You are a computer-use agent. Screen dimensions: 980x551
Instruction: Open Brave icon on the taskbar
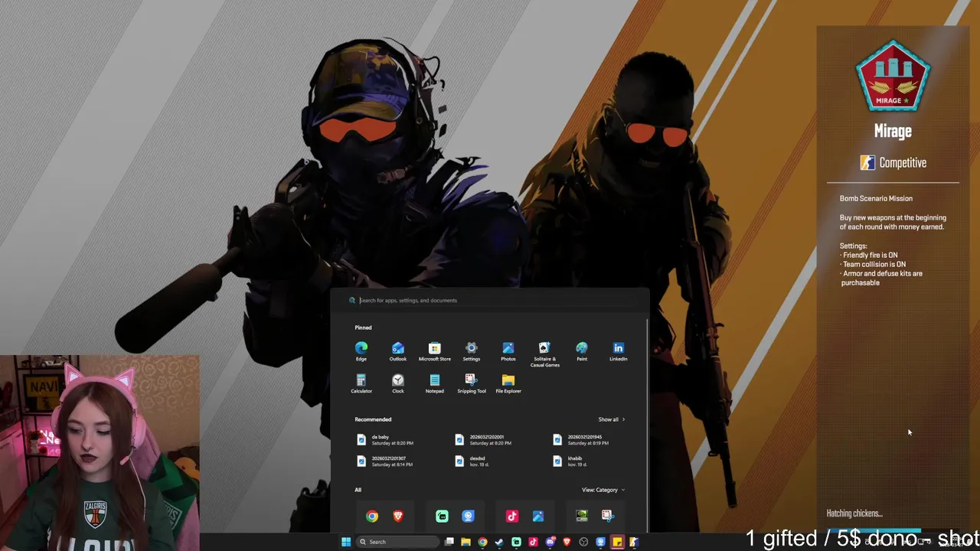coord(567,542)
